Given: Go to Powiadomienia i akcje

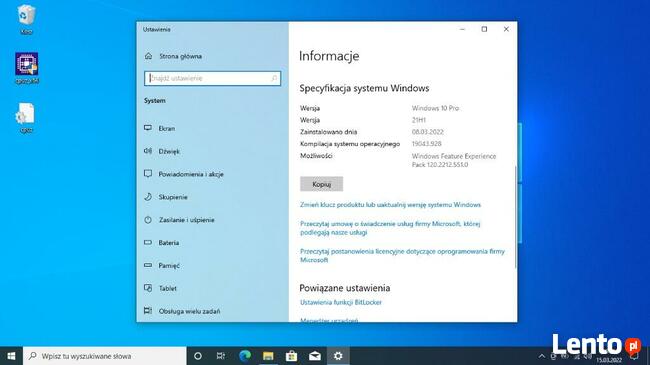Looking at the screenshot, I should tap(184, 174).
